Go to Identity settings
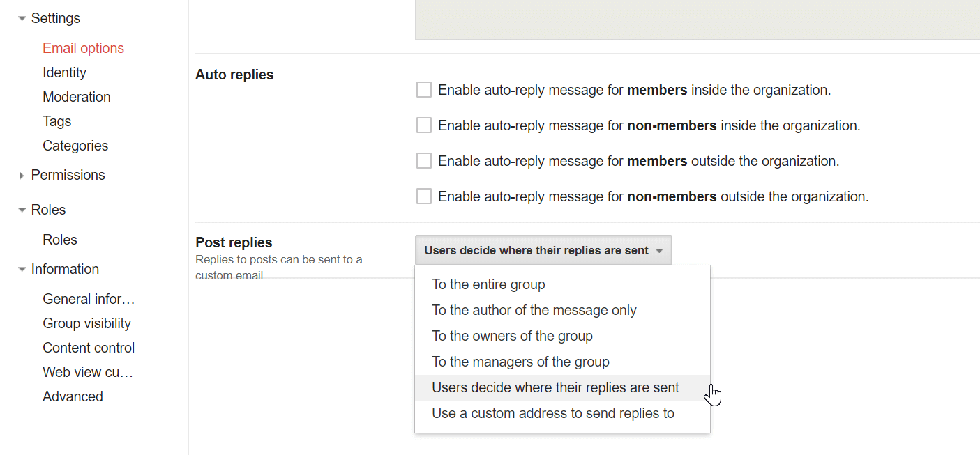 click(x=64, y=72)
